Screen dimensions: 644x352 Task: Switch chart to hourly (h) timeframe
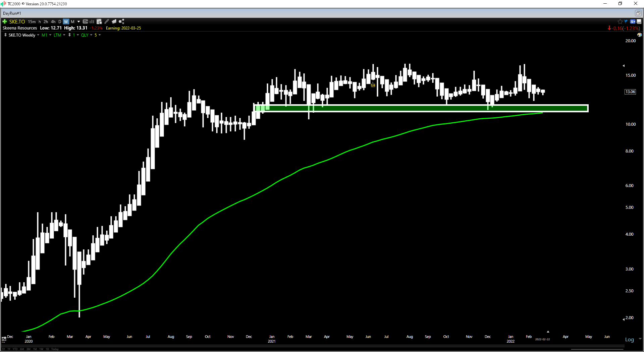click(x=40, y=21)
